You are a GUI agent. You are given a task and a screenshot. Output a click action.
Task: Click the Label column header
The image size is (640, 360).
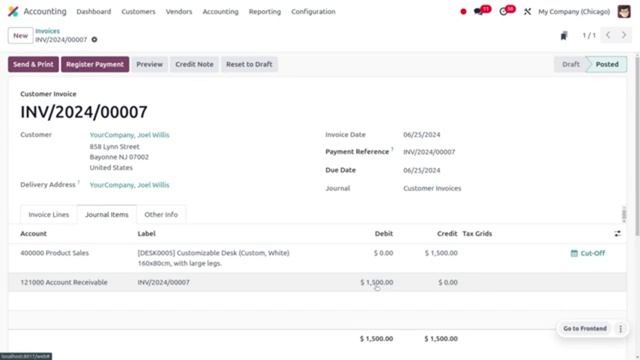[147, 233]
